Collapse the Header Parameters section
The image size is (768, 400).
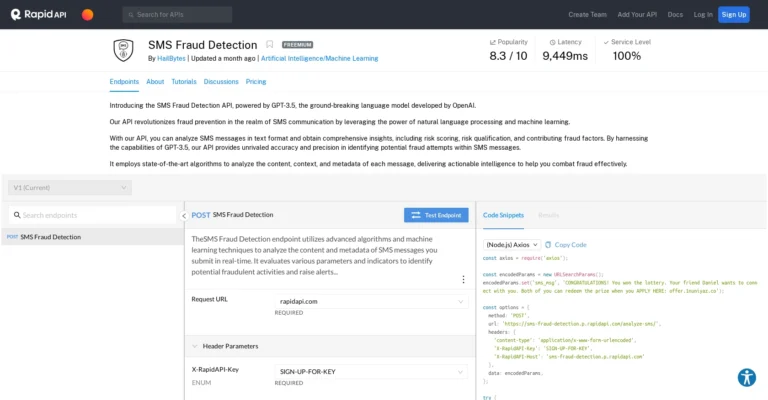click(195, 346)
